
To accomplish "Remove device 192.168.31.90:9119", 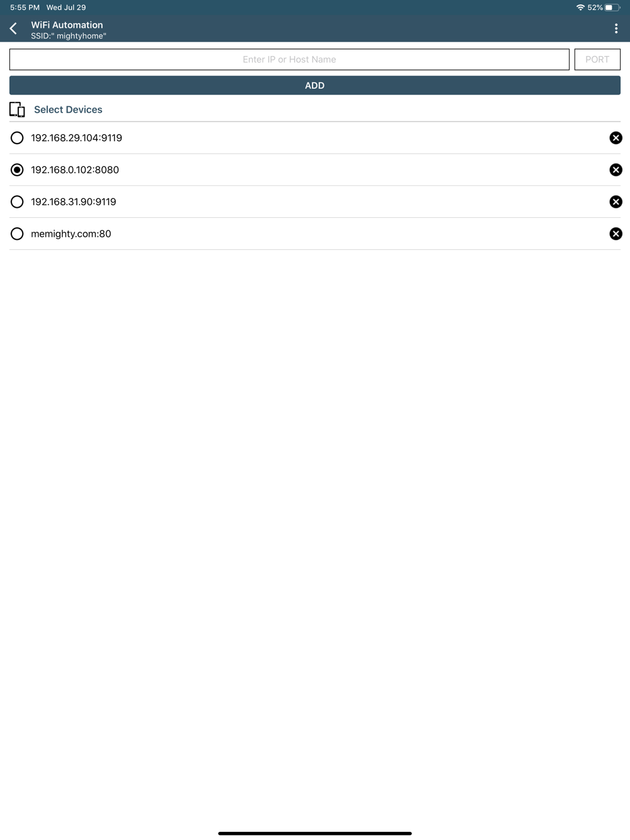I will click(616, 201).
